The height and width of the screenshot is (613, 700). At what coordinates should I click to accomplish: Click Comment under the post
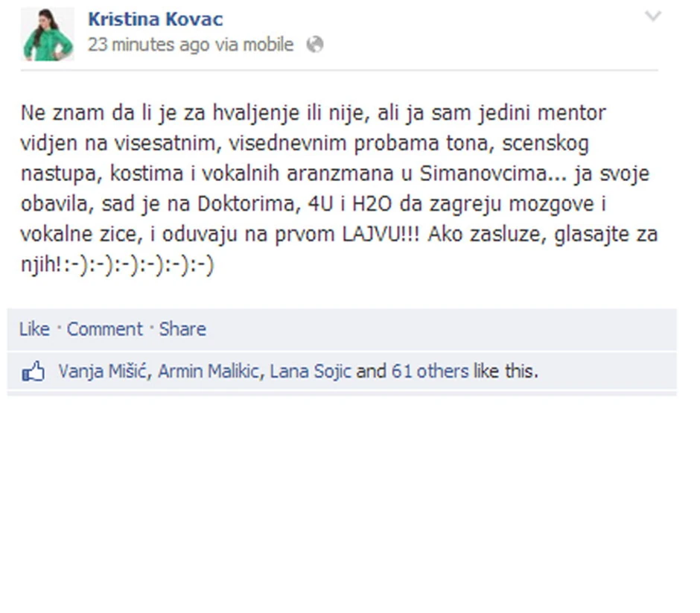point(104,329)
